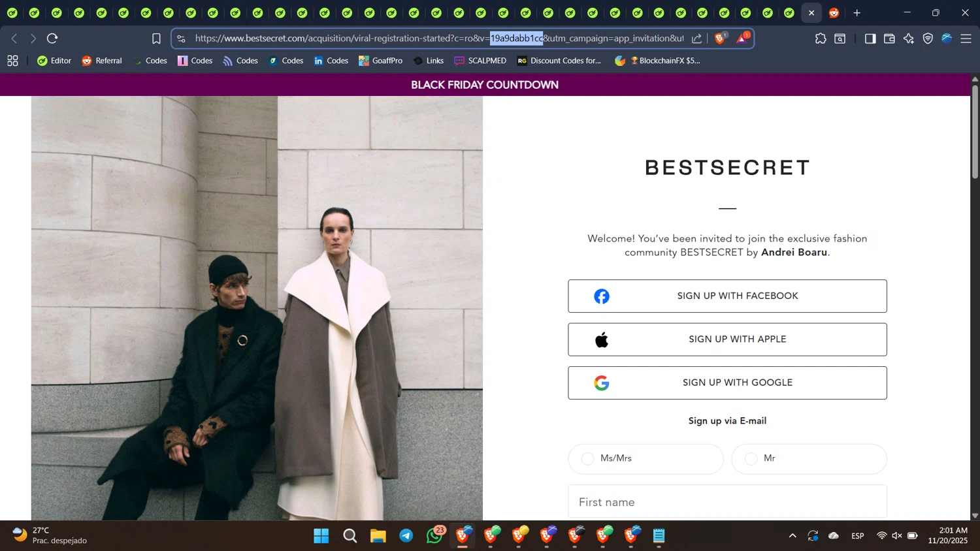
Task: Open the apps grid icon in bookmarks bar
Action: click(12, 61)
